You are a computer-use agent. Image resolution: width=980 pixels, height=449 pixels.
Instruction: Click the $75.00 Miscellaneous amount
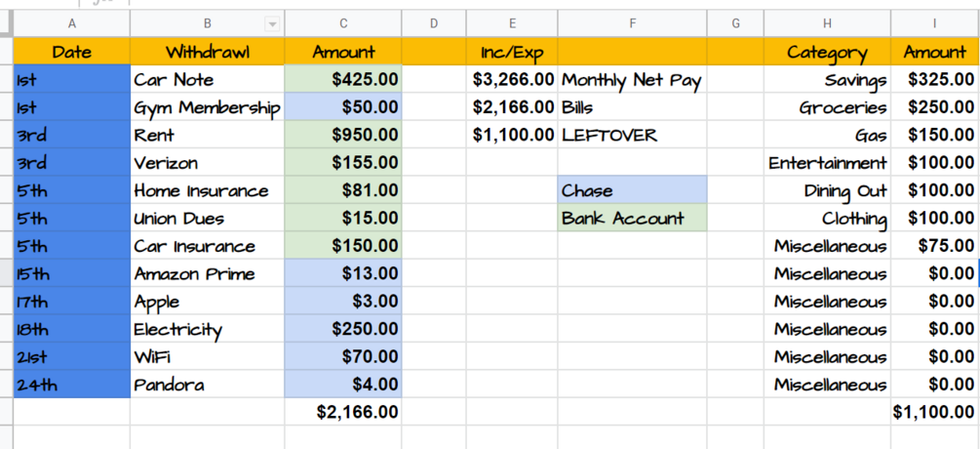click(x=935, y=246)
